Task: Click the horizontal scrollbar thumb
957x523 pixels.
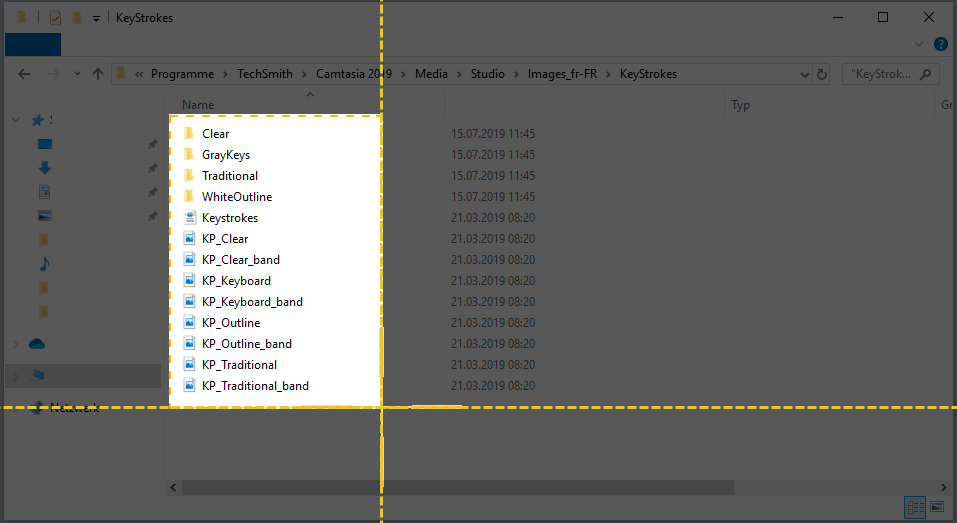Action: click(458, 487)
